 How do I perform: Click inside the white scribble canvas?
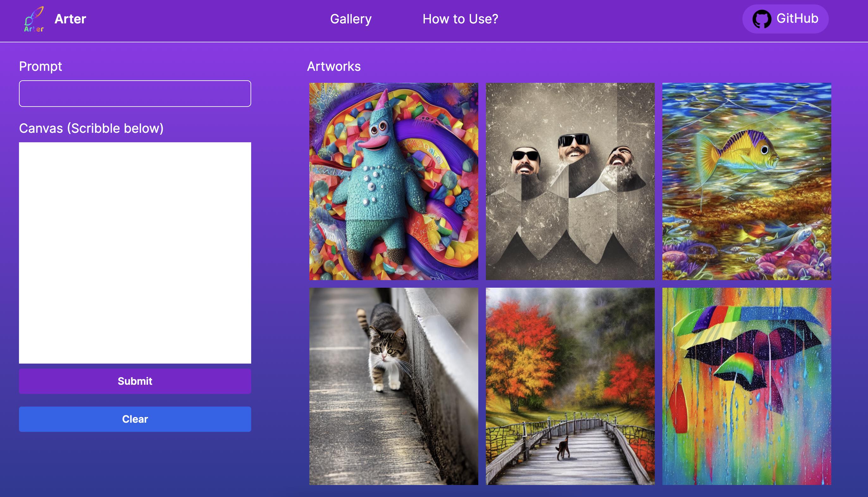(x=135, y=253)
